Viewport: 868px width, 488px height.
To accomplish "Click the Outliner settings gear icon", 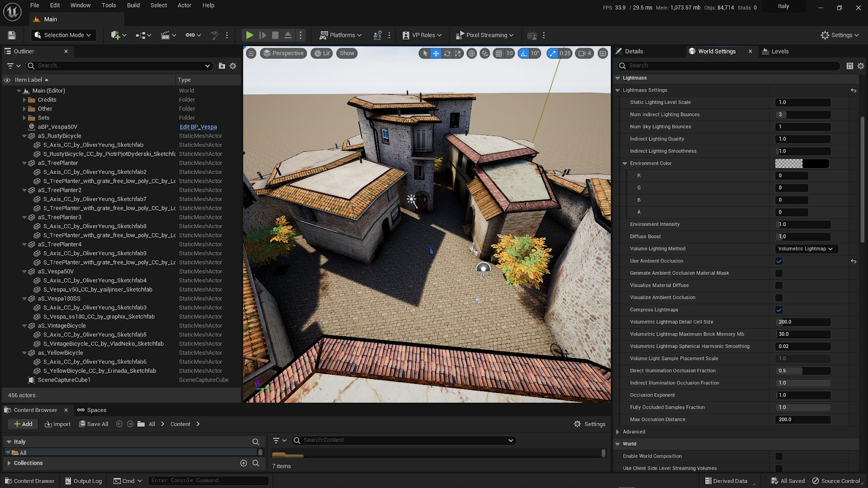I will pyautogui.click(x=233, y=66).
